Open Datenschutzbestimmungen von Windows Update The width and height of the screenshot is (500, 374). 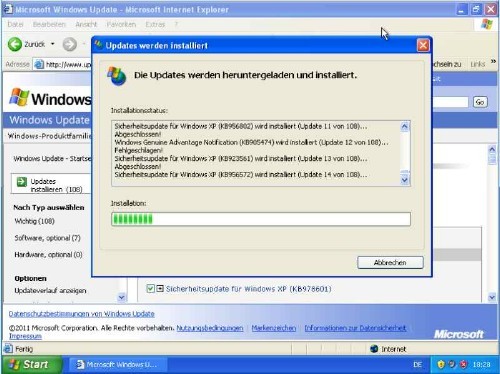pos(82,314)
